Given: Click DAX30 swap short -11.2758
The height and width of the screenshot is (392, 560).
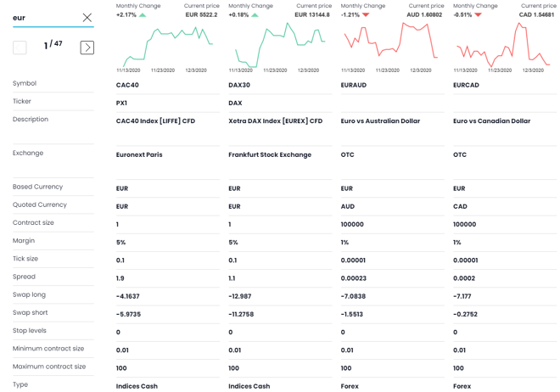Looking at the screenshot, I should click(x=241, y=314).
